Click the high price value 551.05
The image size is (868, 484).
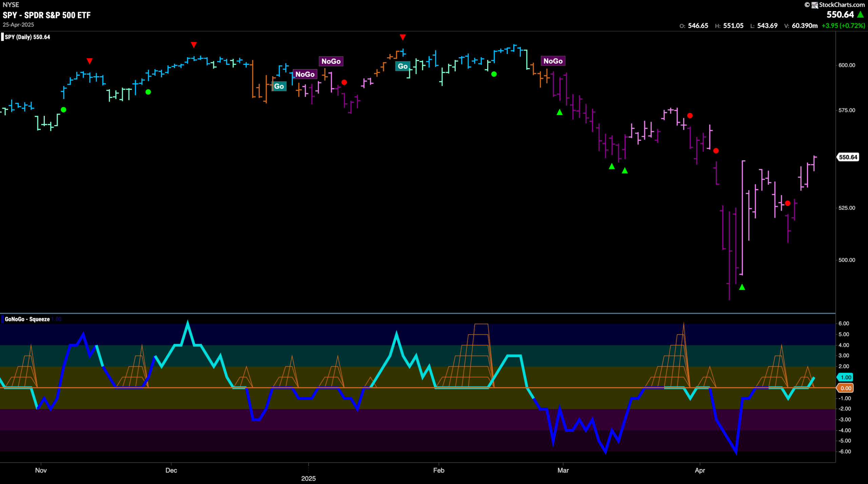733,26
